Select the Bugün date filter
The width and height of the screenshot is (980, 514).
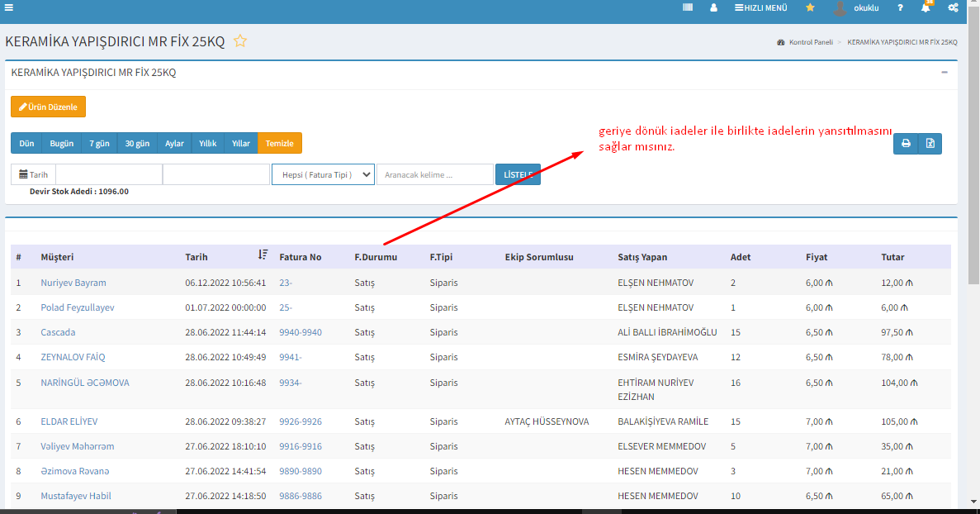point(61,144)
